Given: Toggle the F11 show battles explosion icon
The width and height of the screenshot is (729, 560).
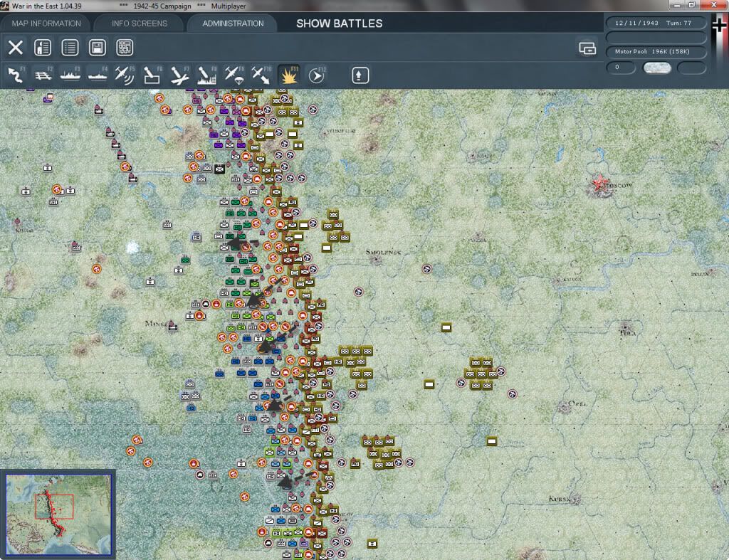Looking at the screenshot, I should tap(289, 75).
